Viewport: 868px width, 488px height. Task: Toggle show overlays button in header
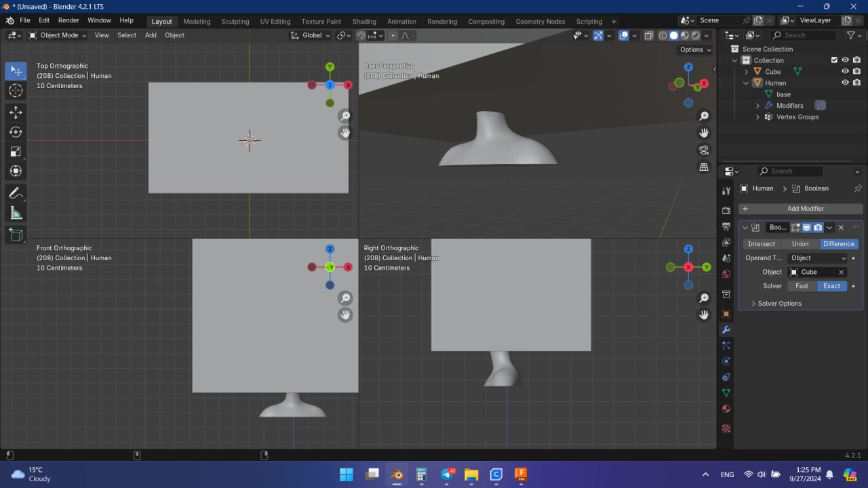(x=624, y=35)
